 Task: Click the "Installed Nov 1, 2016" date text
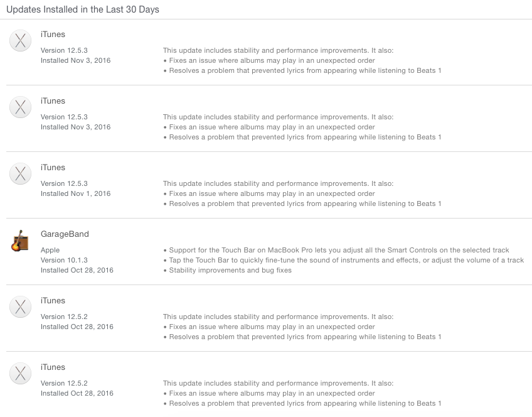pos(76,193)
